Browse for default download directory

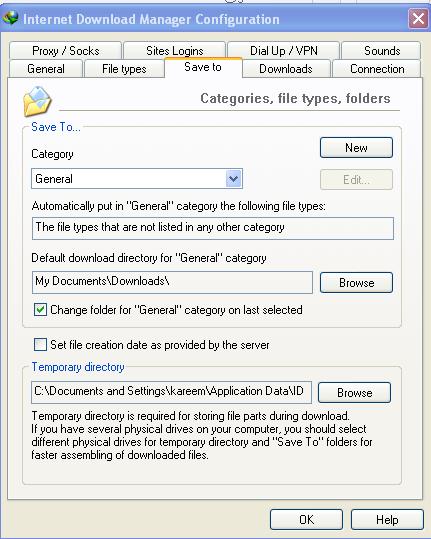coord(356,283)
